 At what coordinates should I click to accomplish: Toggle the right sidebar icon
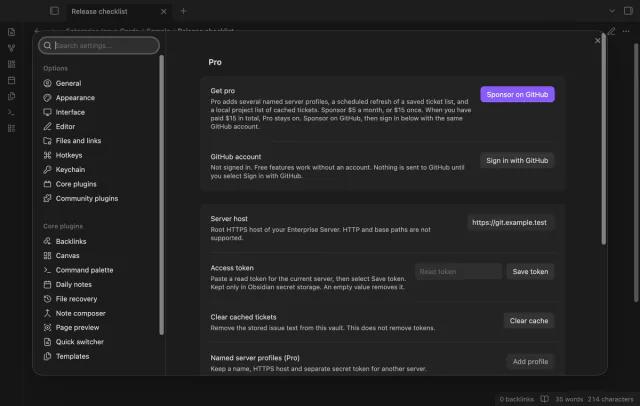click(x=628, y=11)
